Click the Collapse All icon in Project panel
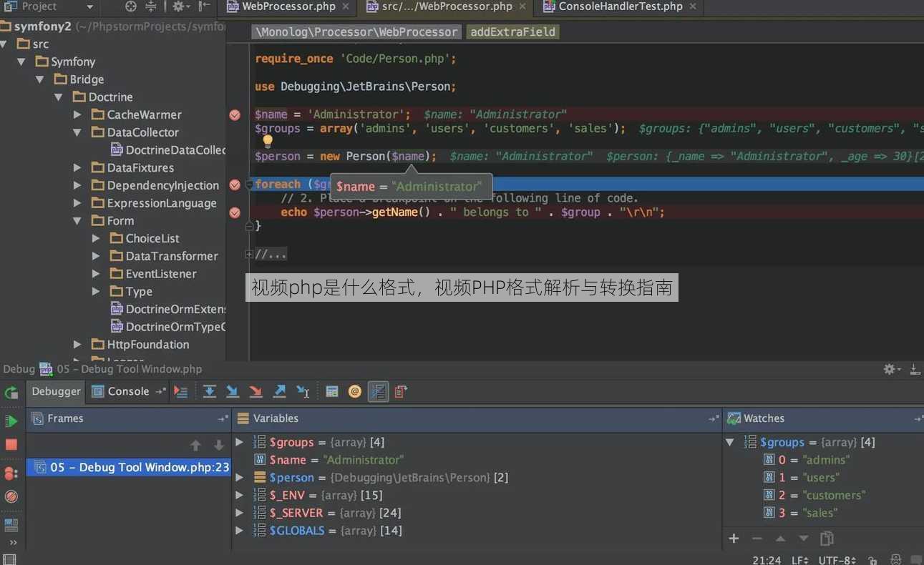Screen dimensions: 924x565 (151, 6)
